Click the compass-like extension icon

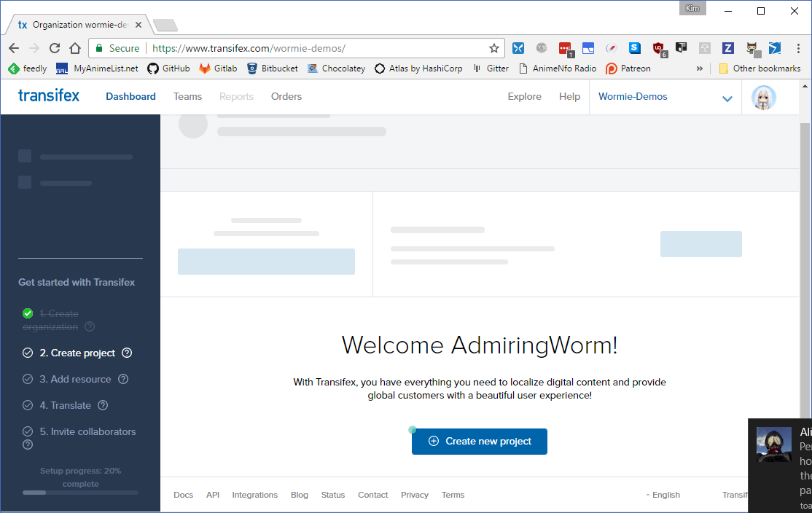612,48
